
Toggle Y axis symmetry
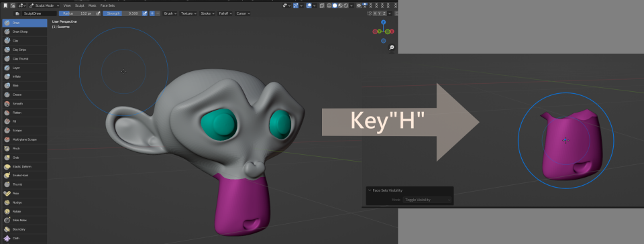[380, 13]
